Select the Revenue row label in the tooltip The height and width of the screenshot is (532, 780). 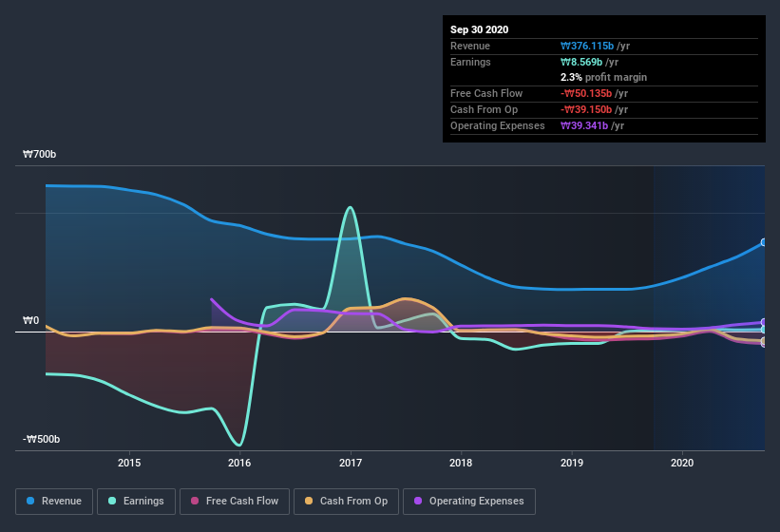(470, 46)
